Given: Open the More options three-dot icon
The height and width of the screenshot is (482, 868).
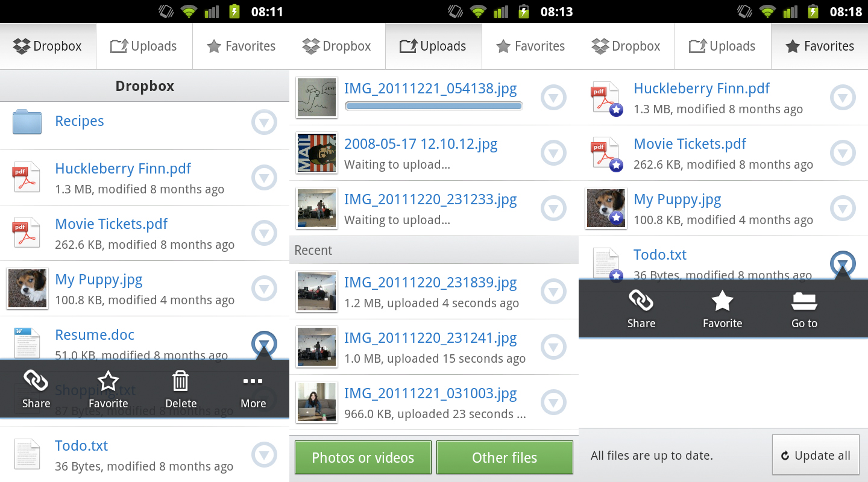Looking at the screenshot, I should point(253,382).
